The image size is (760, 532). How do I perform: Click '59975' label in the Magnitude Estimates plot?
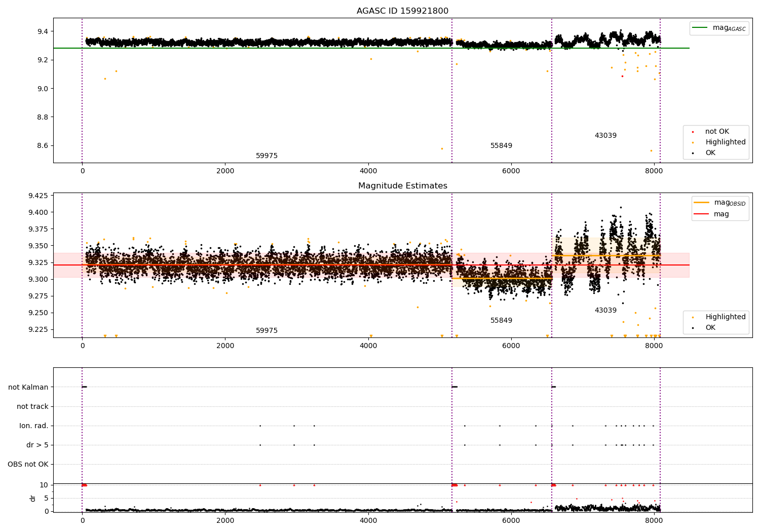coord(267,331)
